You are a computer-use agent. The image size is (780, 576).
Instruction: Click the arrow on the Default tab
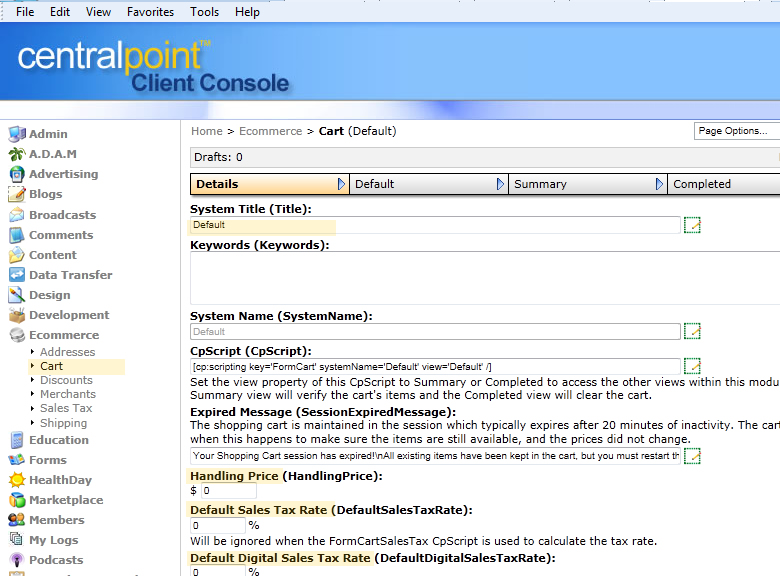point(500,184)
